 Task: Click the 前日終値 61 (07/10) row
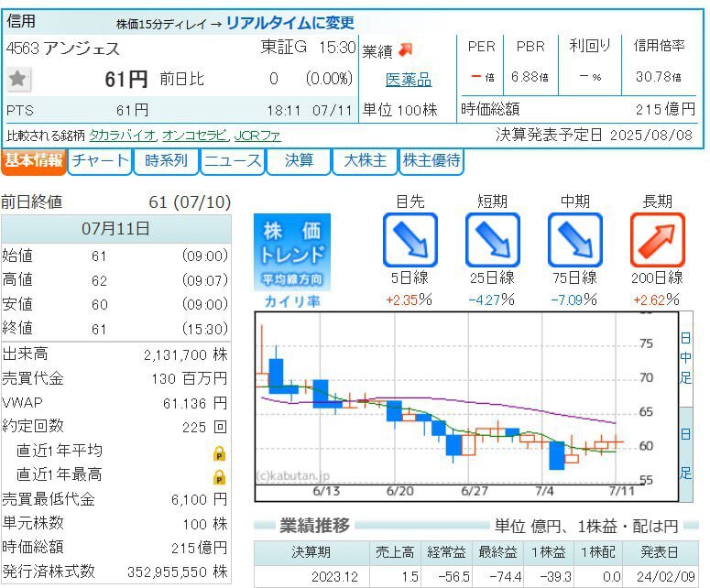click(x=115, y=201)
